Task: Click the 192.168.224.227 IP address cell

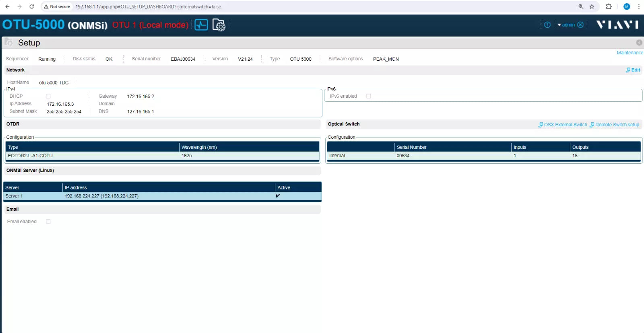Action: click(x=101, y=196)
